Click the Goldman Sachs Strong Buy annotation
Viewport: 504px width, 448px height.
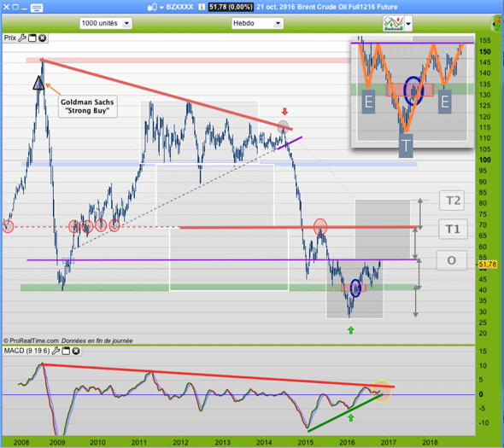coord(87,107)
